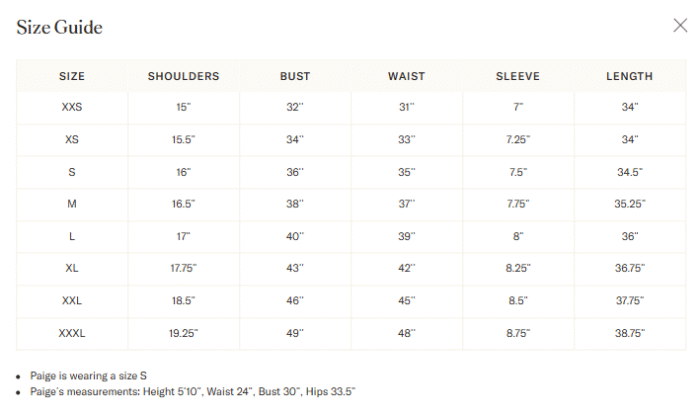Click the 'Paige is wearing a size S' note
Screen dimensions: 700x415
coord(88,376)
